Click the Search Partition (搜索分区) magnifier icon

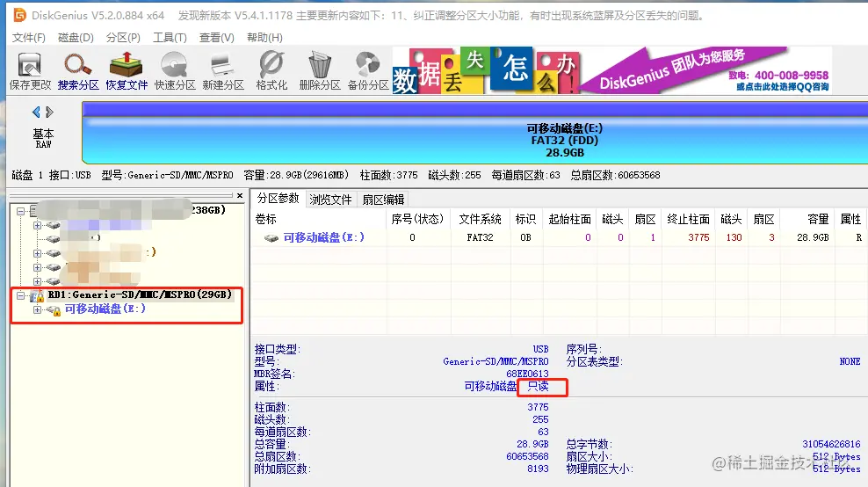78,71
